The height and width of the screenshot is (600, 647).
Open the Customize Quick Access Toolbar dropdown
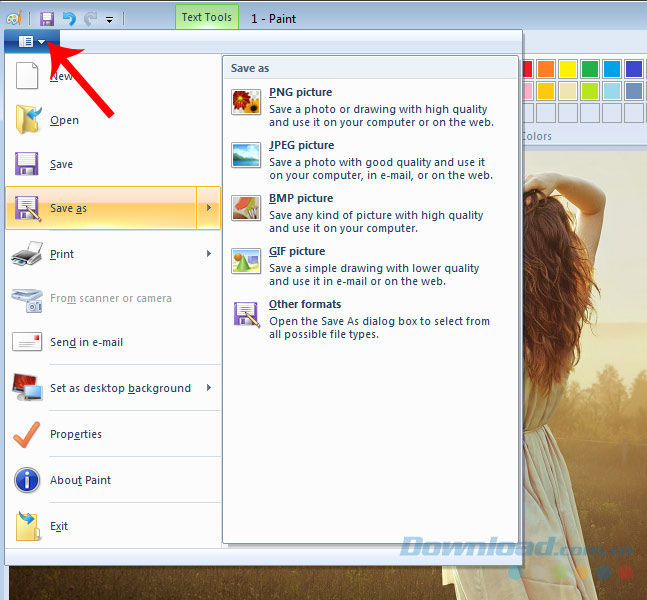109,19
